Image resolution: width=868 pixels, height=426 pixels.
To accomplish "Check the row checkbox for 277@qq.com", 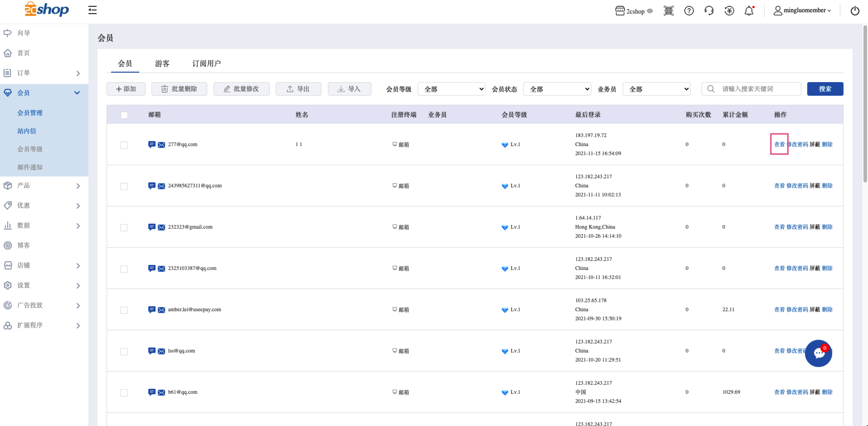I will click(x=124, y=145).
